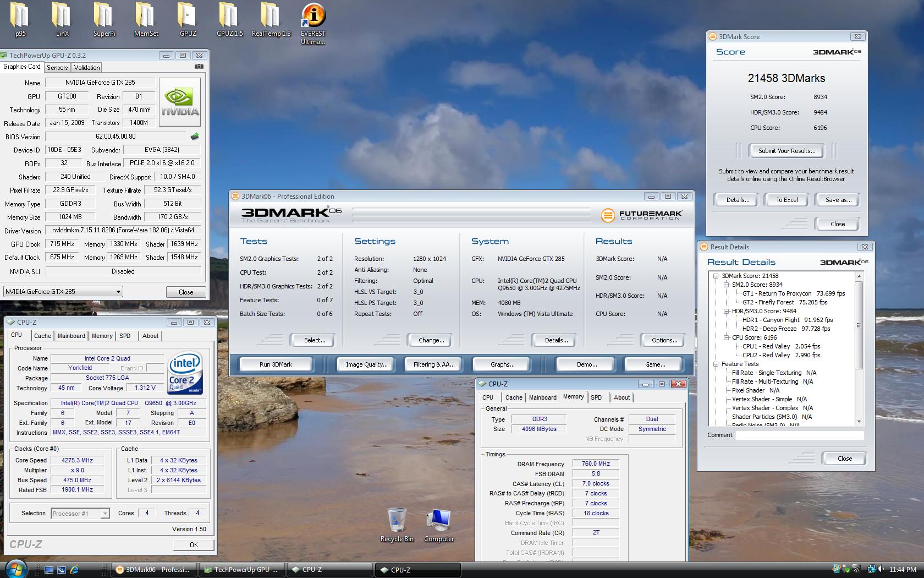Click the Intel Core 2 Quad logo
Viewport: 924px width, 578px height.
point(185,374)
